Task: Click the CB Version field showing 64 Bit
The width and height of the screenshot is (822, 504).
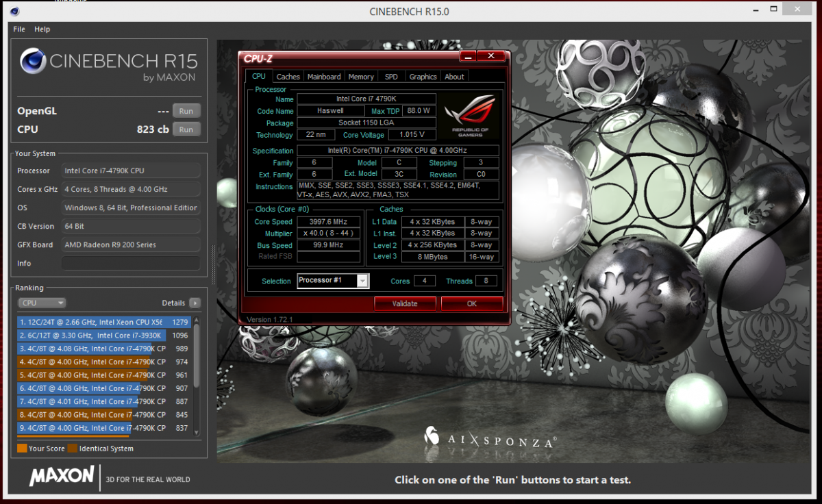Action: (x=131, y=226)
